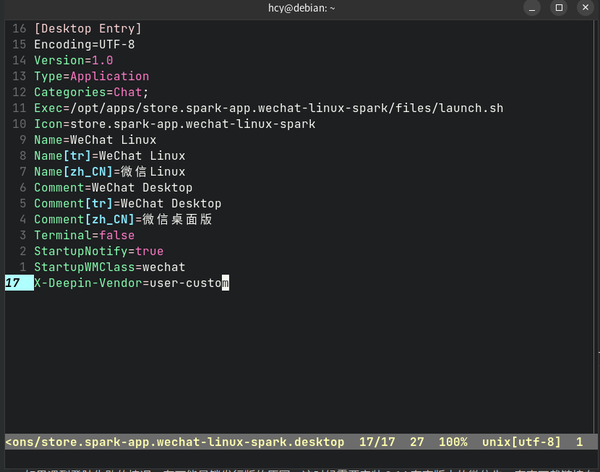Close the hcy@debian terminal window

click(584, 8)
